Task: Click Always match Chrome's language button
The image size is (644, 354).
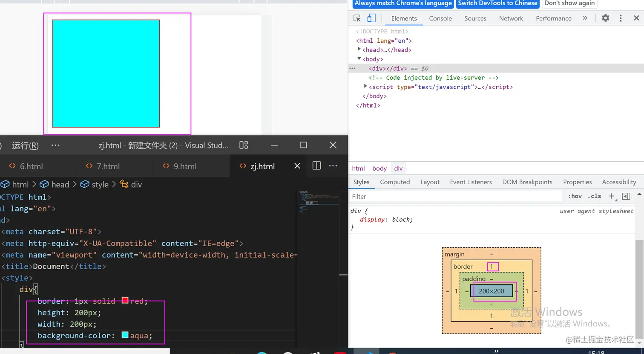Action: [403, 3]
